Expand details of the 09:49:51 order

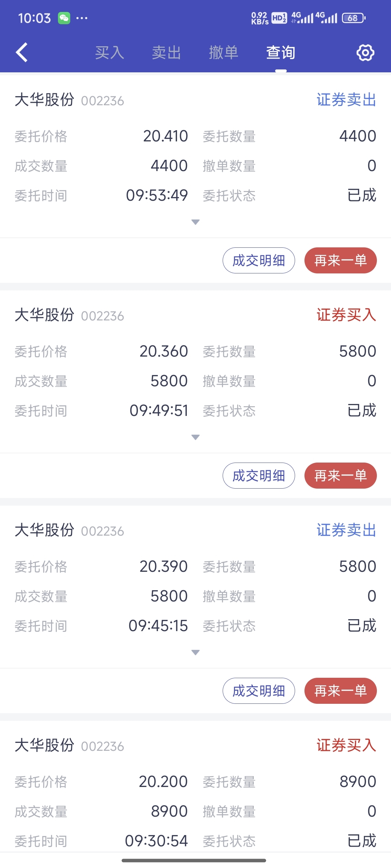(195, 437)
